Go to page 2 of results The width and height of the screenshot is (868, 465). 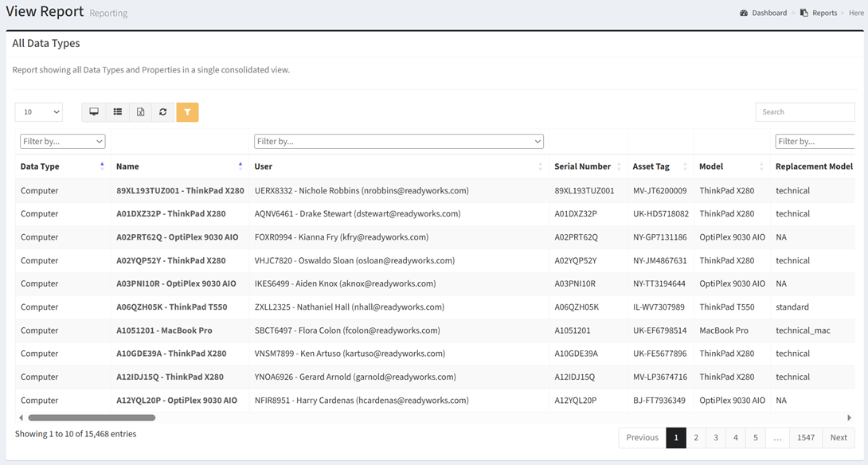696,437
